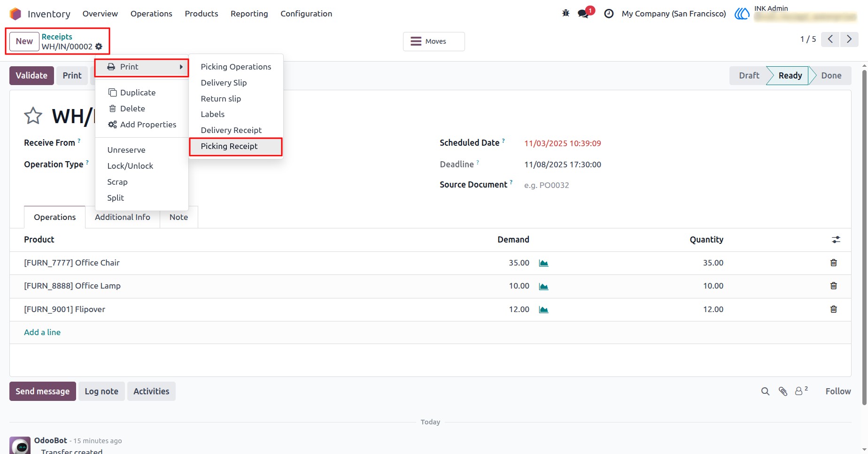Click the Follow button

(838, 391)
